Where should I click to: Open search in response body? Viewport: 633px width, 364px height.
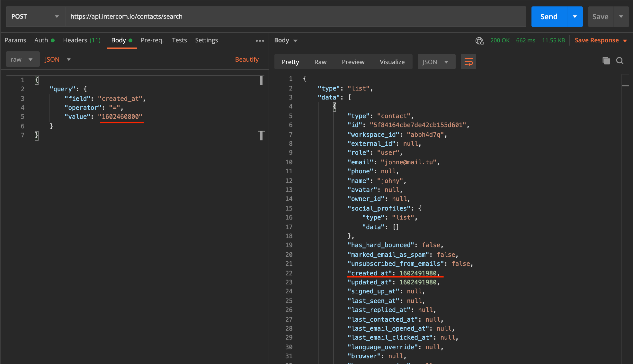[x=620, y=61]
